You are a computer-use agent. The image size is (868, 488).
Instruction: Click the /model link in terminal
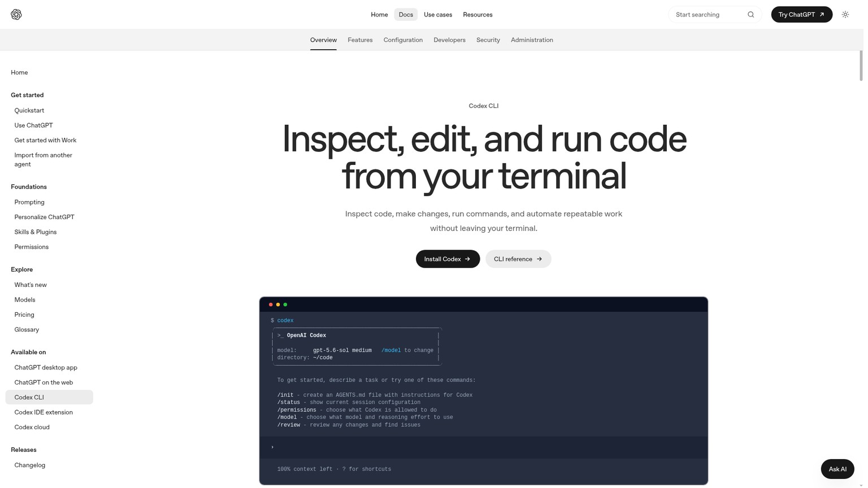pos(391,351)
